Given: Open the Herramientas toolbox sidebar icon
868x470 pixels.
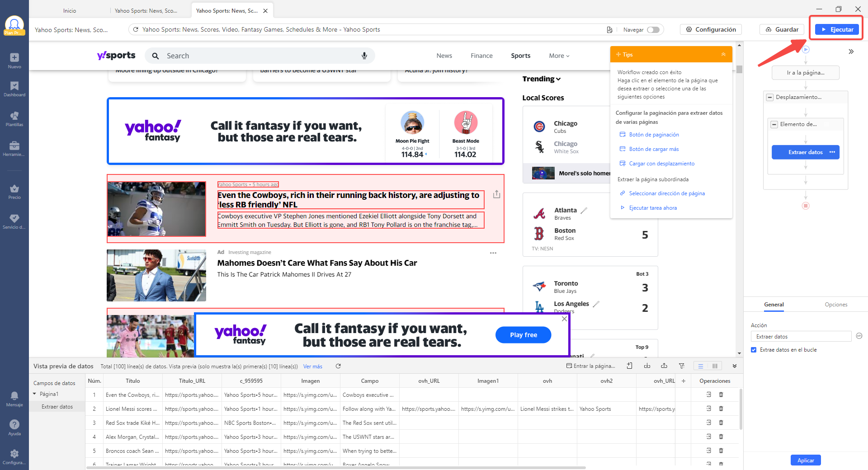Looking at the screenshot, I should [14, 146].
